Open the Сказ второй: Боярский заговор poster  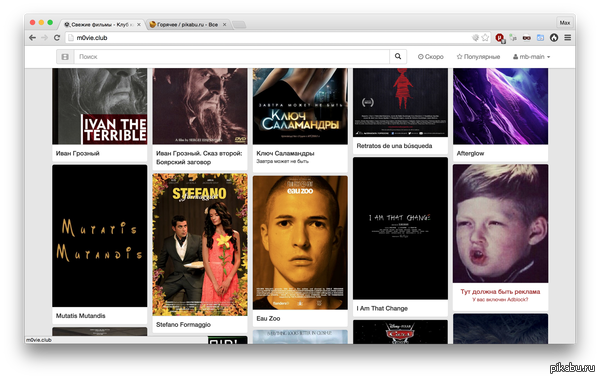(200, 106)
